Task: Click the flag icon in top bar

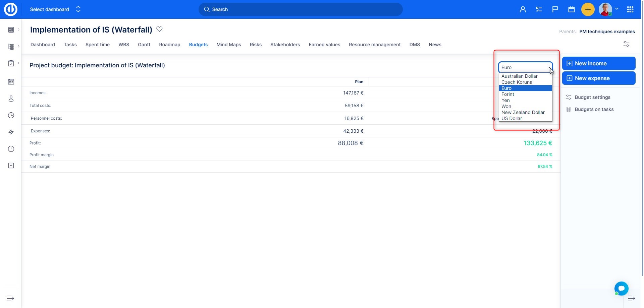Action: click(555, 9)
